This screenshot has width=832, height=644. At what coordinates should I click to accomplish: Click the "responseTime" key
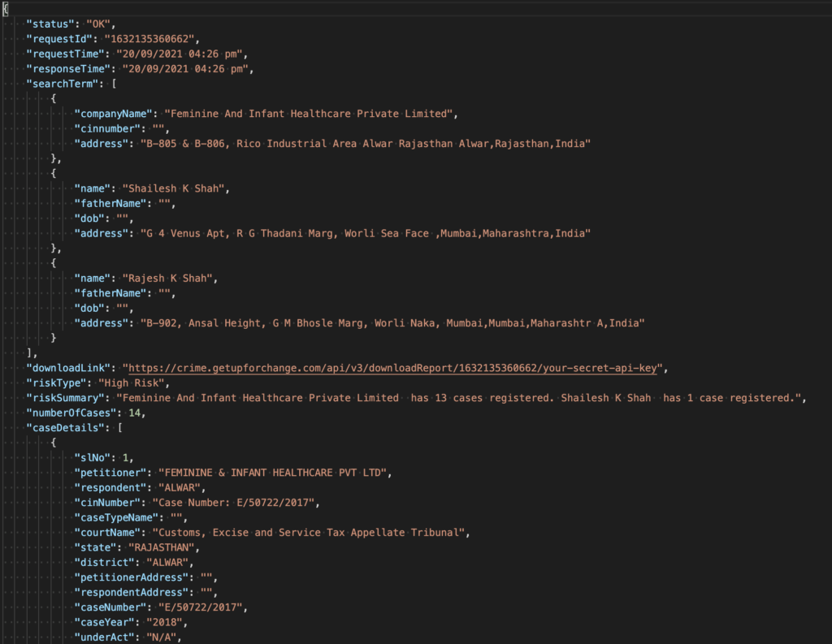(69, 69)
